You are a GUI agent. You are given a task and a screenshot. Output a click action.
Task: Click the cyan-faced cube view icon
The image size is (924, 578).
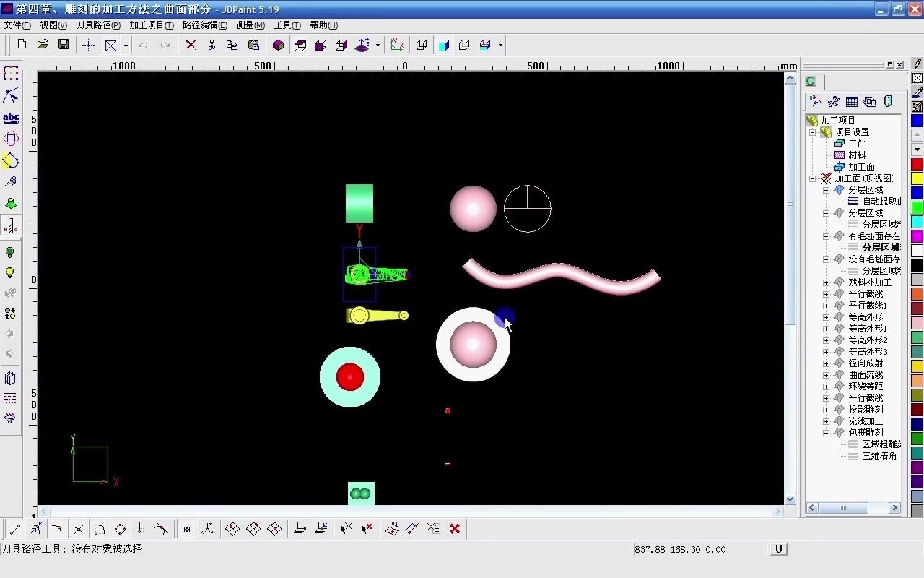pos(443,45)
